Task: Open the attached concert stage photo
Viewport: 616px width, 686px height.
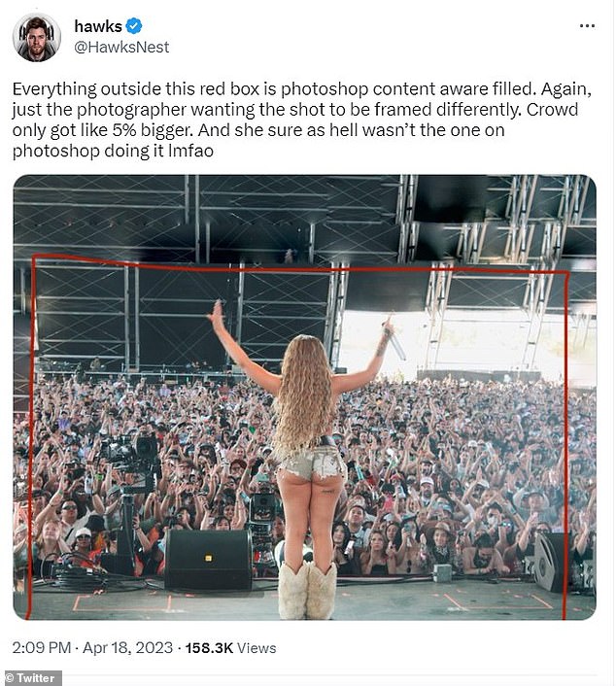Action: pyautogui.click(x=304, y=397)
